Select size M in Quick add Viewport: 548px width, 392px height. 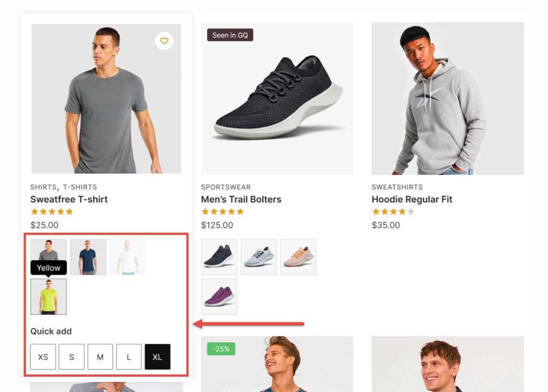click(x=100, y=357)
